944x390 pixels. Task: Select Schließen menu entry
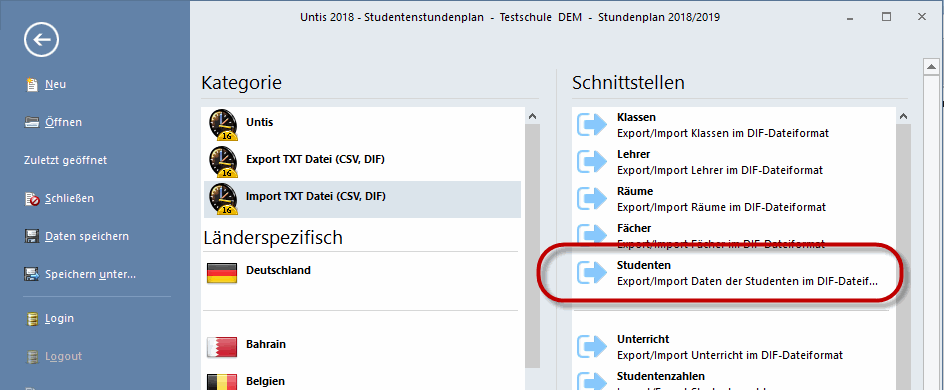point(69,198)
